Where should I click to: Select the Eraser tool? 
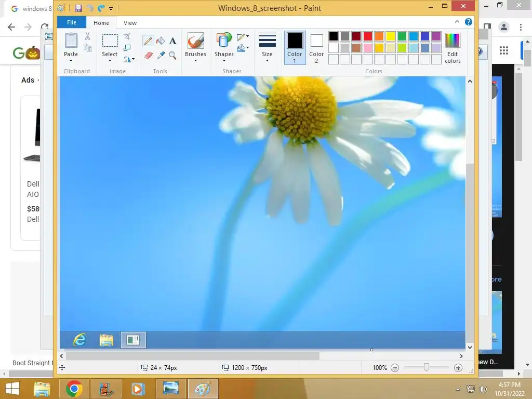pos(148,55)
